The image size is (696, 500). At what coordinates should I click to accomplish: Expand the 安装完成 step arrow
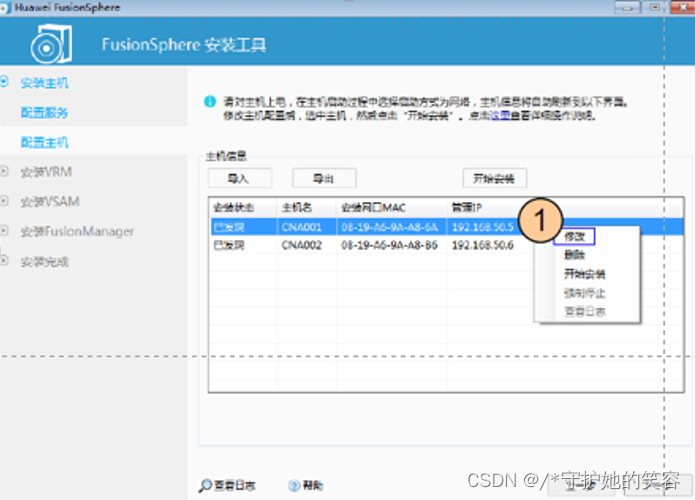point(4,260)
